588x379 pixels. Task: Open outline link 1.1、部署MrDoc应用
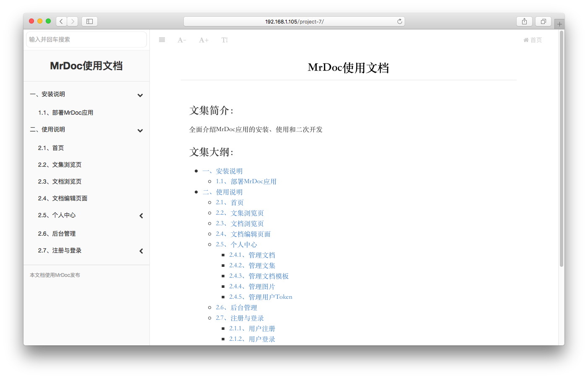[x=246, y=182]
